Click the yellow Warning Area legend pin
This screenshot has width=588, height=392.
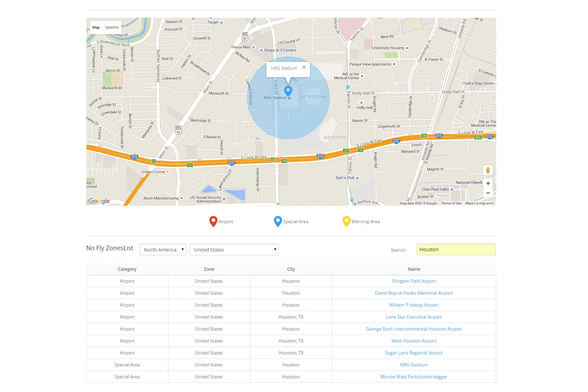coord(346,221)
